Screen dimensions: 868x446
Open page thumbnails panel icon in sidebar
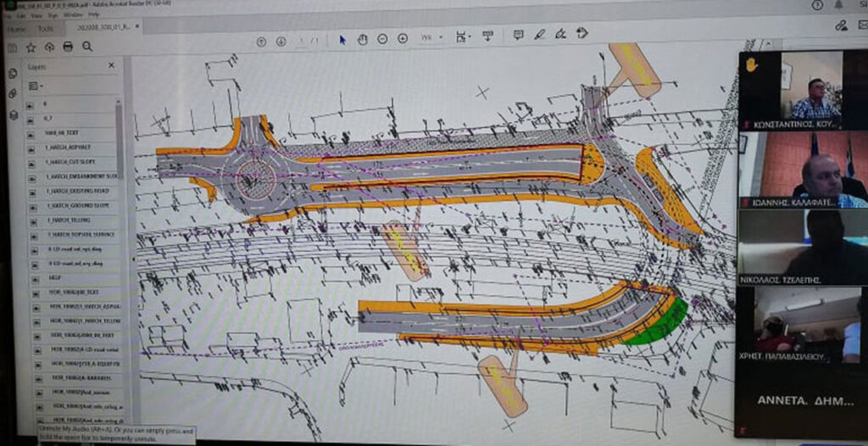[13, 74]
